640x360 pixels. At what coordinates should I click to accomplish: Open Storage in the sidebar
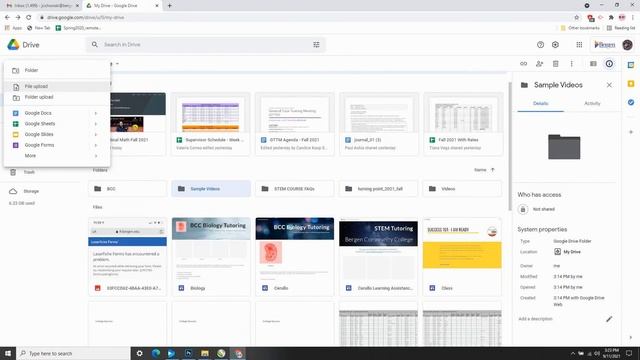click(31, 191)
